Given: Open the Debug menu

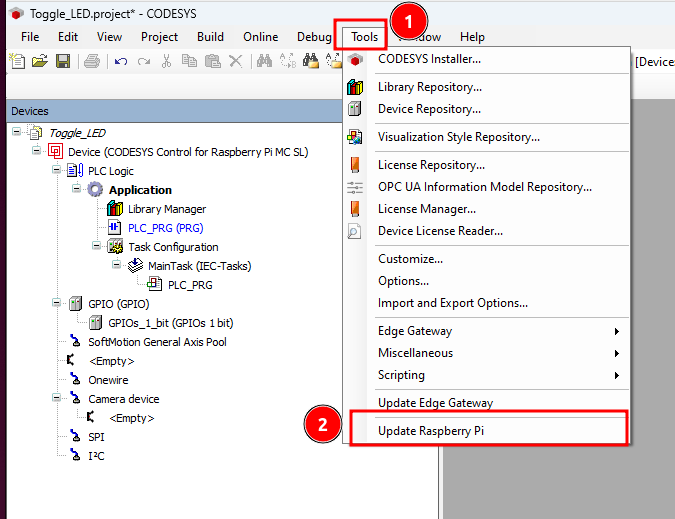Looking at the screenshot, I should (x=314, y=37).
